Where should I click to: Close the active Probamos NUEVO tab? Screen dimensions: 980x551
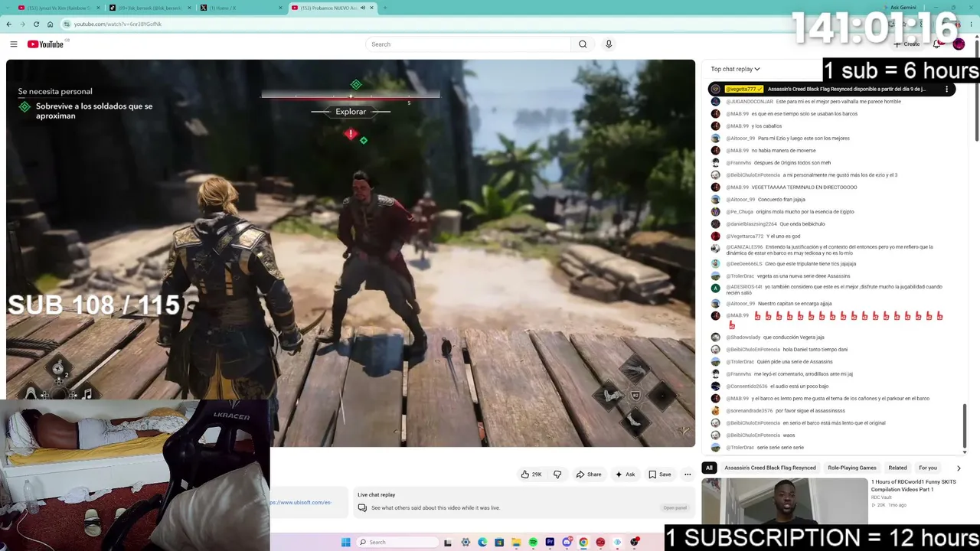[372, 8]
